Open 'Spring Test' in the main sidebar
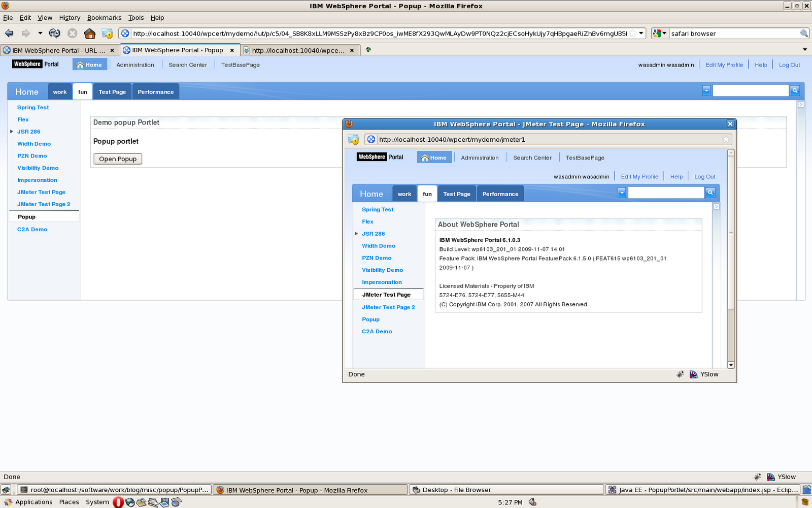Screen dimensions: 812x508 coord(33,108)
